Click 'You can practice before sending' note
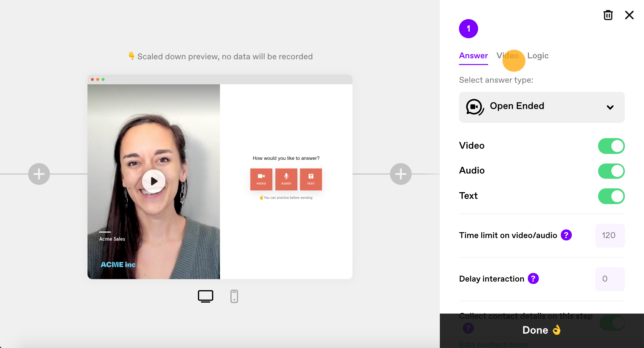644x348 pixels. 286,197
